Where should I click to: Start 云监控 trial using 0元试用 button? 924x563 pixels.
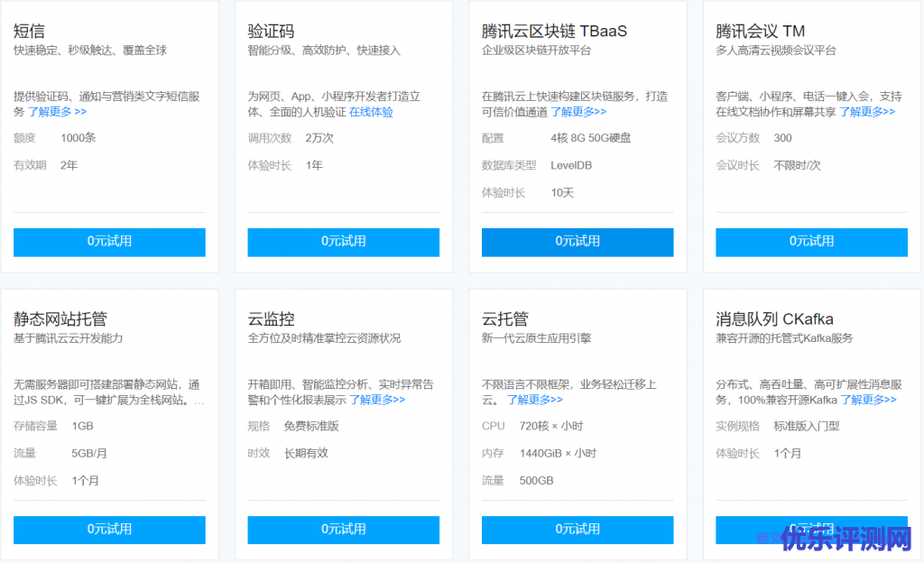[x=344, y=530]
